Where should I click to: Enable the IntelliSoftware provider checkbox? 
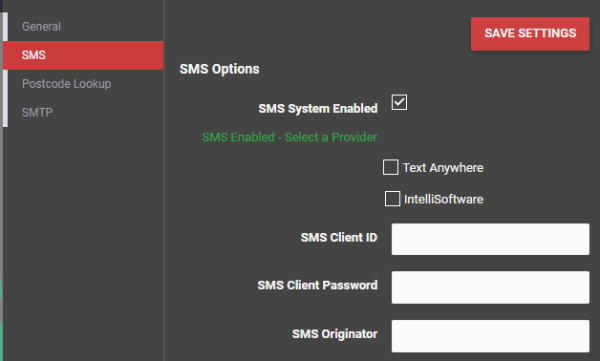click(392, 199)
